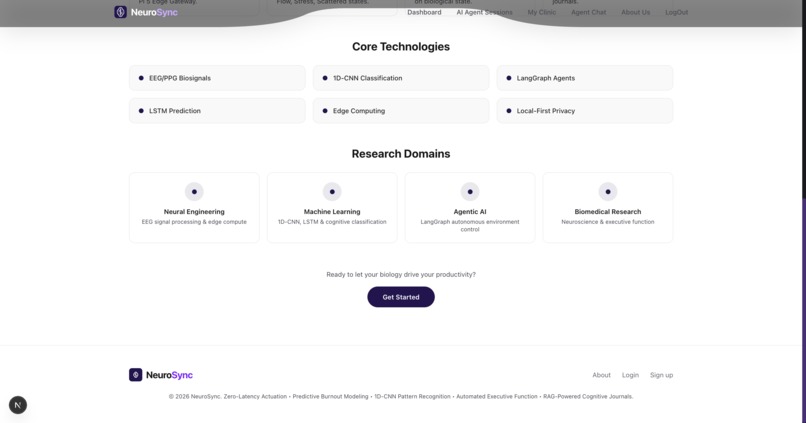
Task: Open the Login footer link
Action: pos(630,375)
